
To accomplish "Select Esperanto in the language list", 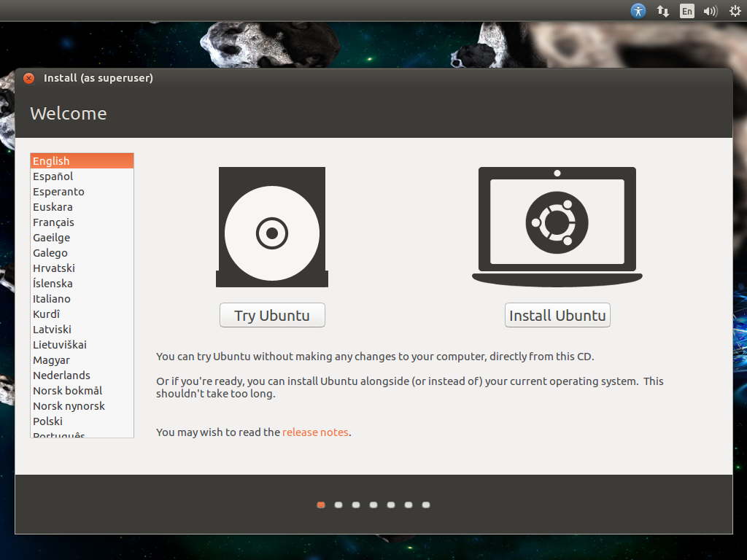I will click(82, 192).
